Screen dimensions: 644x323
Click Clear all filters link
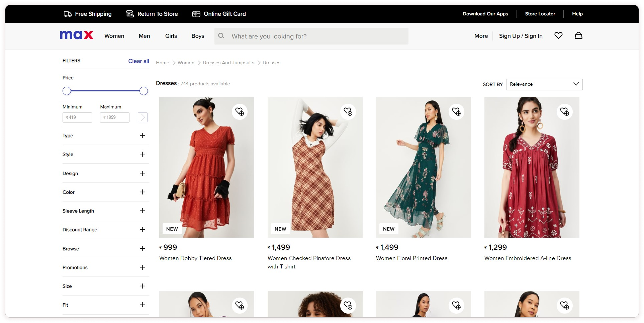click(x=139, y=61)
